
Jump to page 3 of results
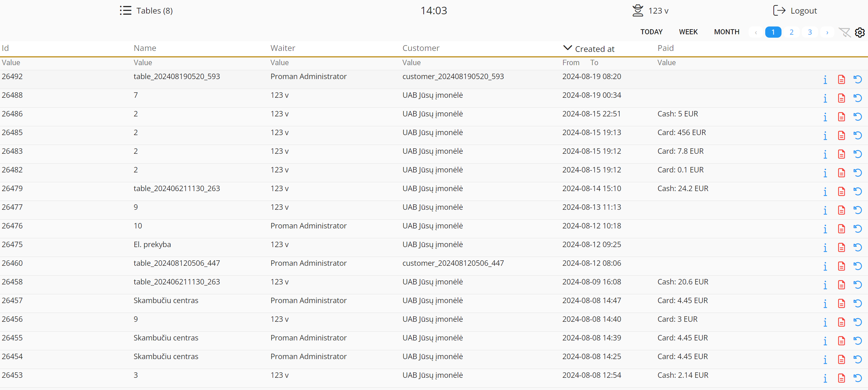pos(810,32)
